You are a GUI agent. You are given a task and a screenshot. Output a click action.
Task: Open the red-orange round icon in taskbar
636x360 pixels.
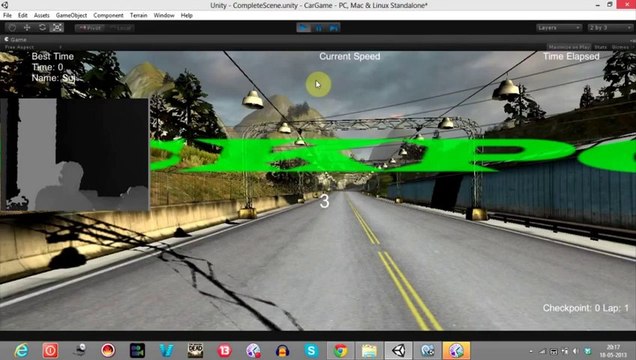pyautogui.click(x=108, y=350)
